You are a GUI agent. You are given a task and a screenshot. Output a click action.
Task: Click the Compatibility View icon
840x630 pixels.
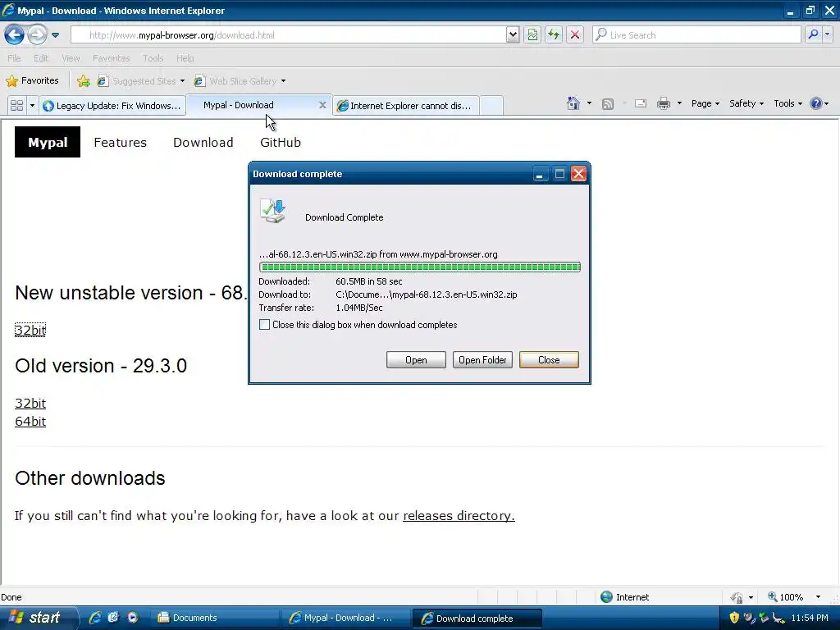click(532, 34)
